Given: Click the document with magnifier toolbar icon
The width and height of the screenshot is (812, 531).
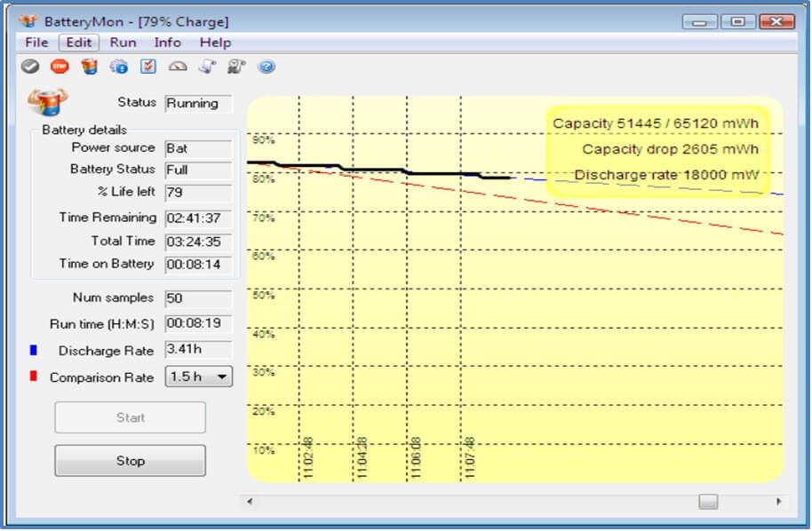Looking at the screenshot, I should pos(236,67).
